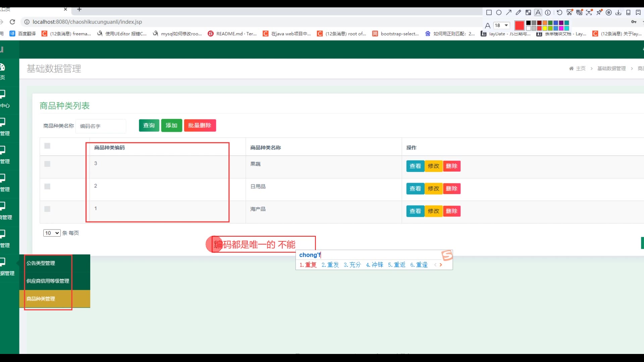The image size is (644, 362).
Task: Pin the screenshot to screen
Action: (599, 12)
